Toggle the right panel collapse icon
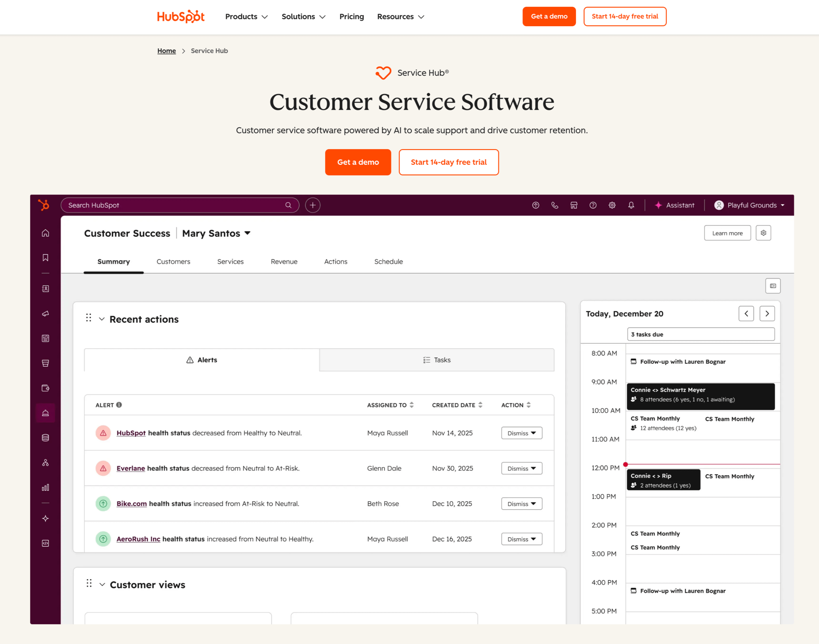 coord(773,286)
